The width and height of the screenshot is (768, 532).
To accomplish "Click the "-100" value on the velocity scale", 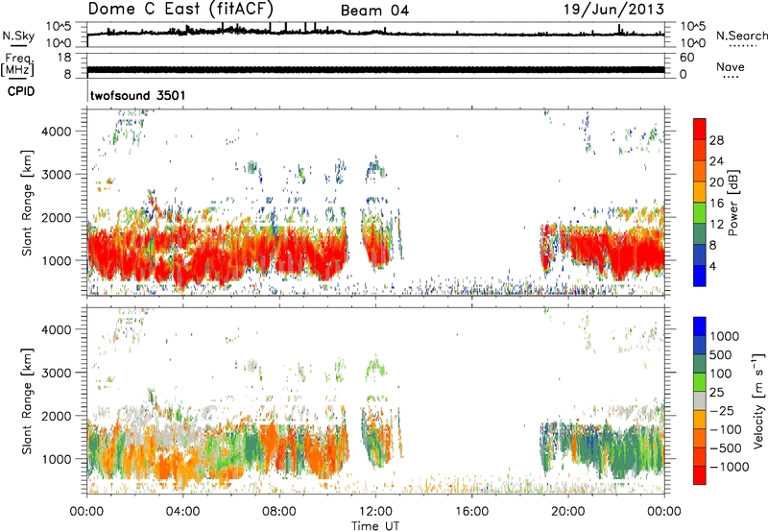I will pos(725,429).
